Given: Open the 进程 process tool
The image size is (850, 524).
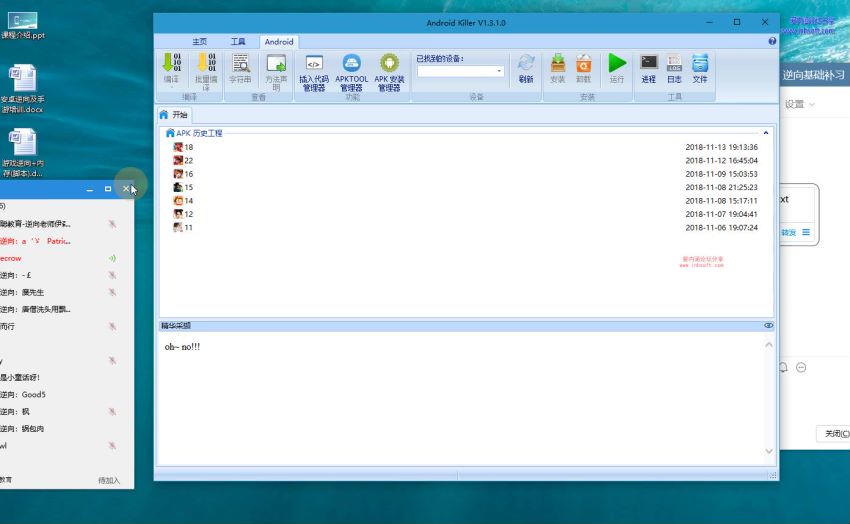Looking at the screenshot, I should [x=648, y=68].
